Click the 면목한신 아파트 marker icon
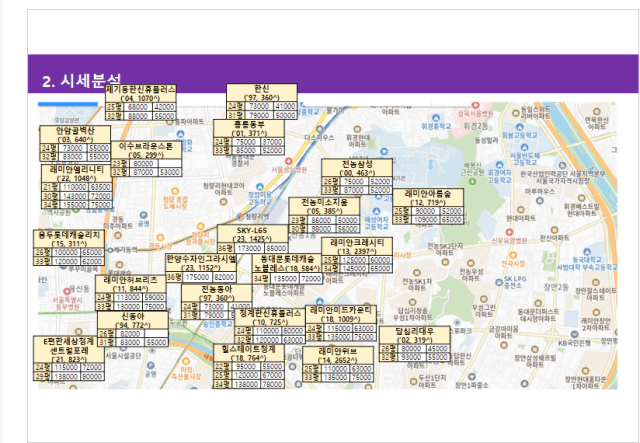This screenshot has width=640, height=443. pos(597,111)
